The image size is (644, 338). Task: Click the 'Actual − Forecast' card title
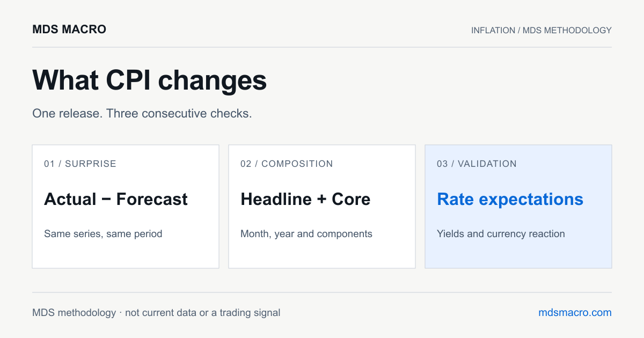coord(116,199)
